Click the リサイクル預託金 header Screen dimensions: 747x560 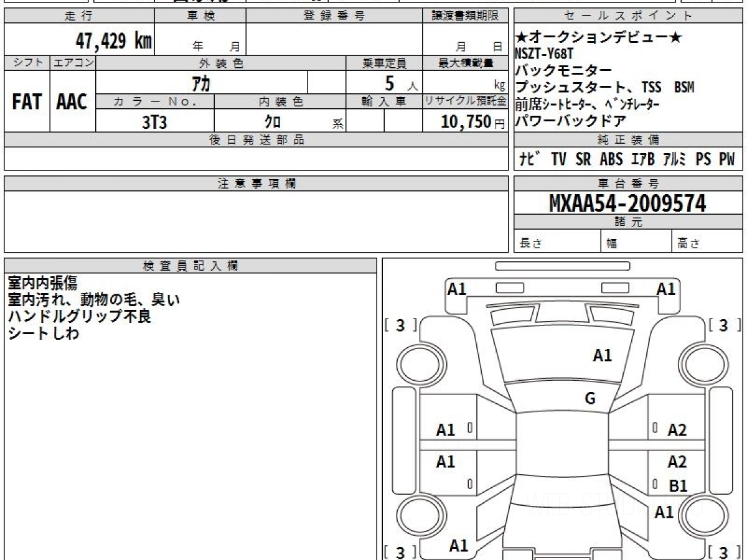pos(466,102)
